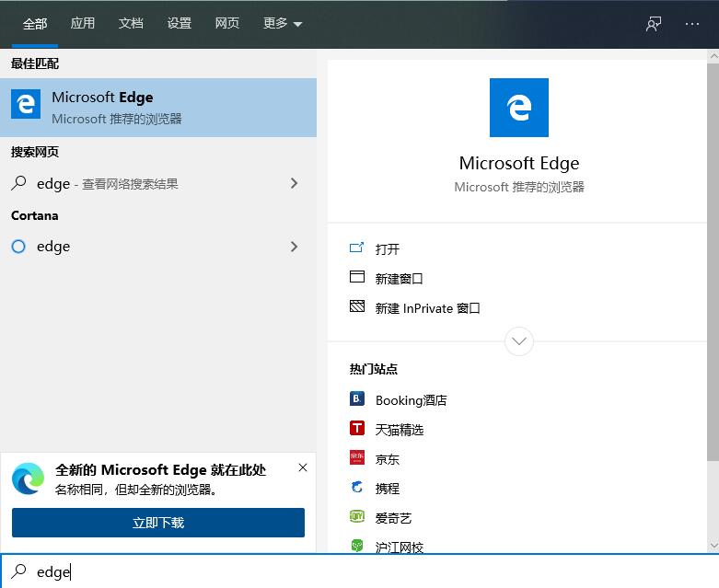The width and height of the screenshot is (719, 588).
Task: Click the 天猫精选 red icon
Action: [357, 429]
